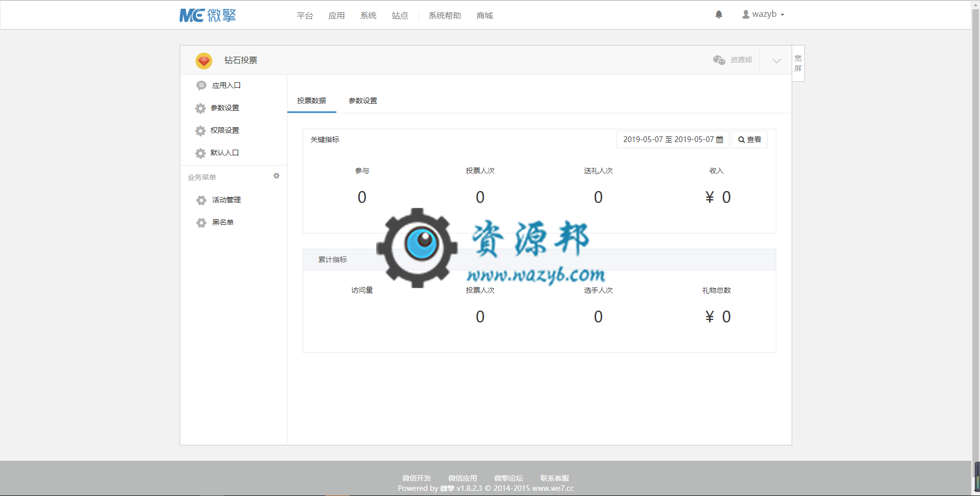980x496 pixels.
Task: Open the 微擎论坛 footer link
Action: pyautogui.click(x=508, y=478)
